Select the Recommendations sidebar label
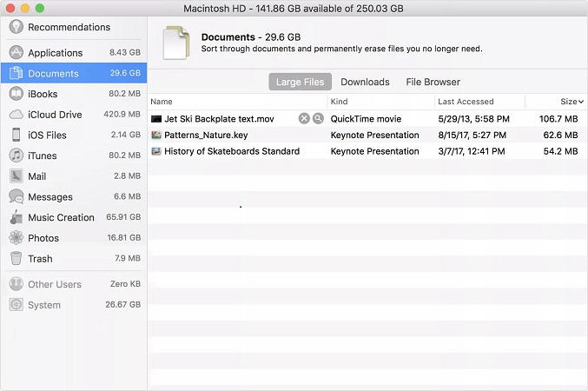 pyautogui.click(x=69, y=27)
